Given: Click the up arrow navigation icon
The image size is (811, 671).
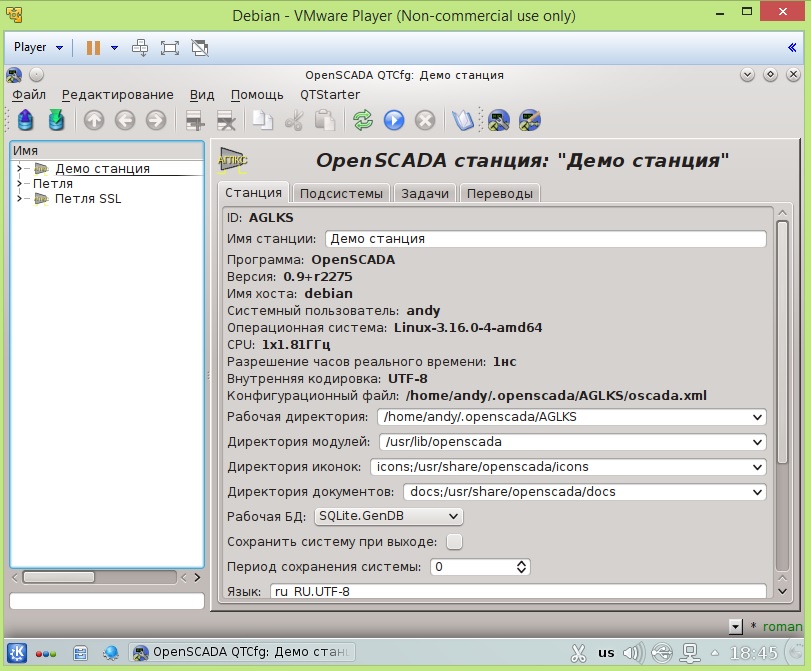Looking at the screenshot, I should point(94,121).
